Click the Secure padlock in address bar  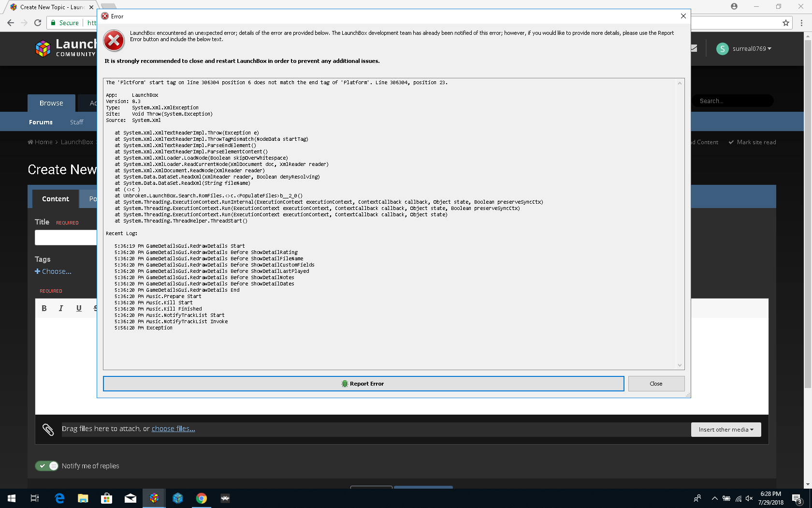[x=53, y=23]
